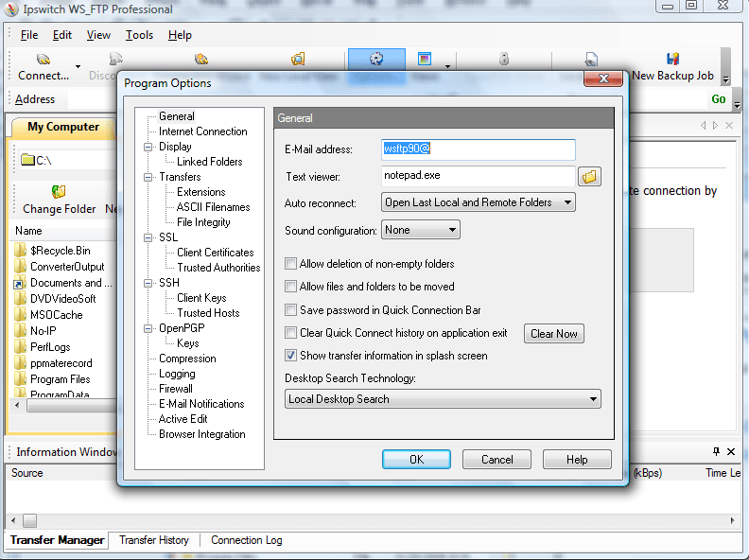Viewport: 749px width, 560px height.
Task: Select Firewall in options tree
Action: (176, 389)
